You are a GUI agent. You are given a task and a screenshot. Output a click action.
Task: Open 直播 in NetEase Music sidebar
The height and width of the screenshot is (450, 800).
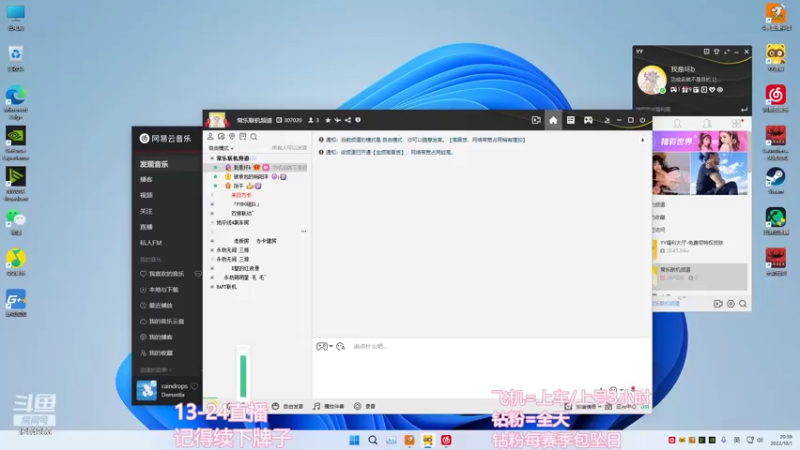click(146, 227)
